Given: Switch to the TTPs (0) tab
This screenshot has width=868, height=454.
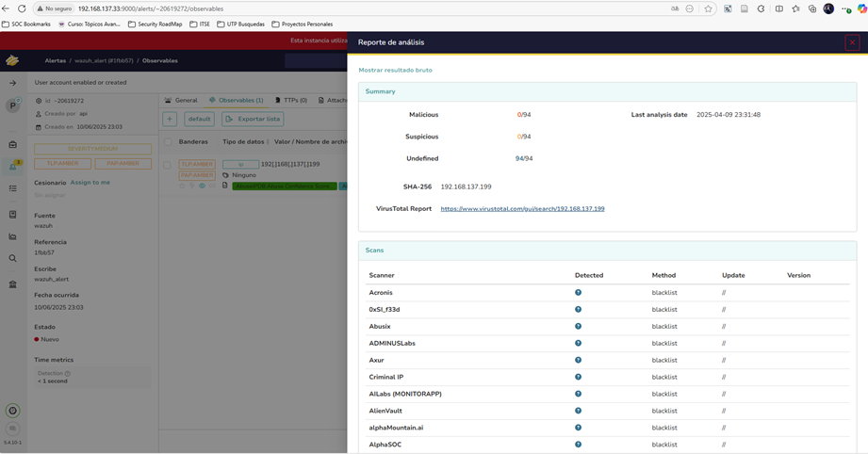Looking at the screenshot, I should pos(291,100).
